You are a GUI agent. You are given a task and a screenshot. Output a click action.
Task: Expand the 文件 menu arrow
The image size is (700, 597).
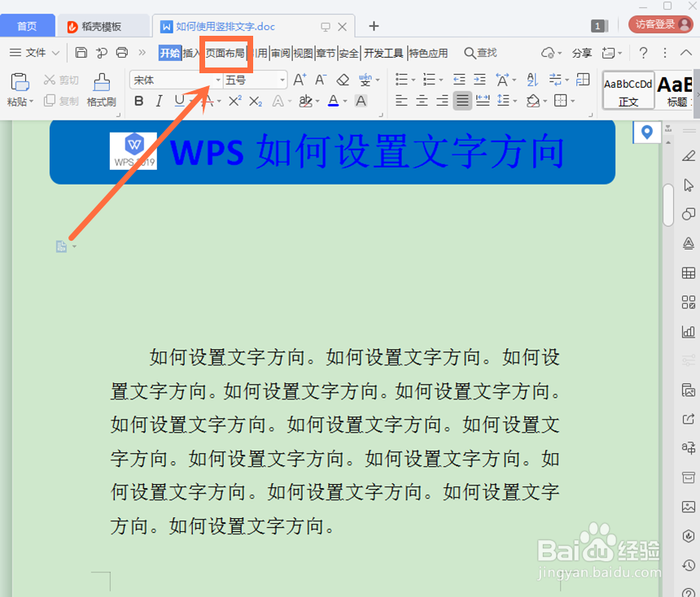click(x=56, y=53)
